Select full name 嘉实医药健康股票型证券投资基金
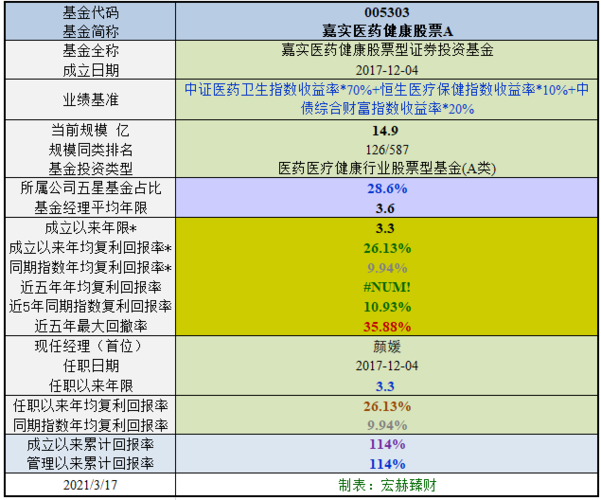 (x=387, y=50)
